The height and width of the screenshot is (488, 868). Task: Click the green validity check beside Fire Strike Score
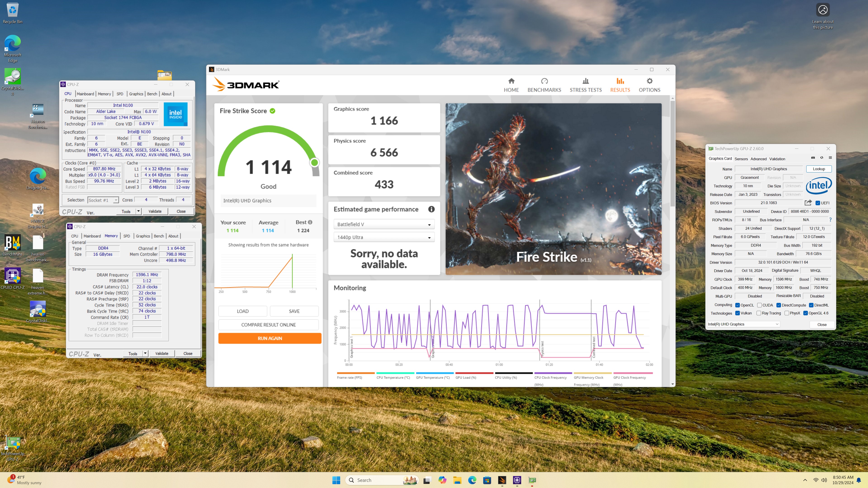coord(272,111)
